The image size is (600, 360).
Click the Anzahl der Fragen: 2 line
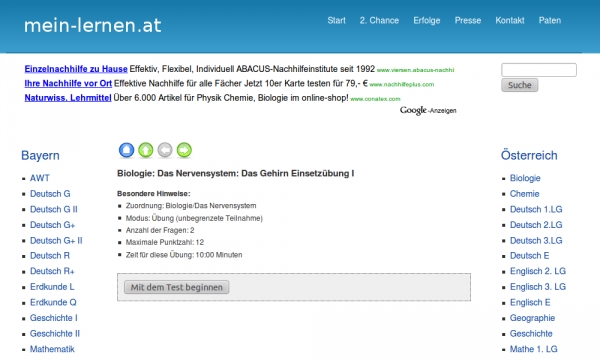pyautogui.click(x=160, y=230)
